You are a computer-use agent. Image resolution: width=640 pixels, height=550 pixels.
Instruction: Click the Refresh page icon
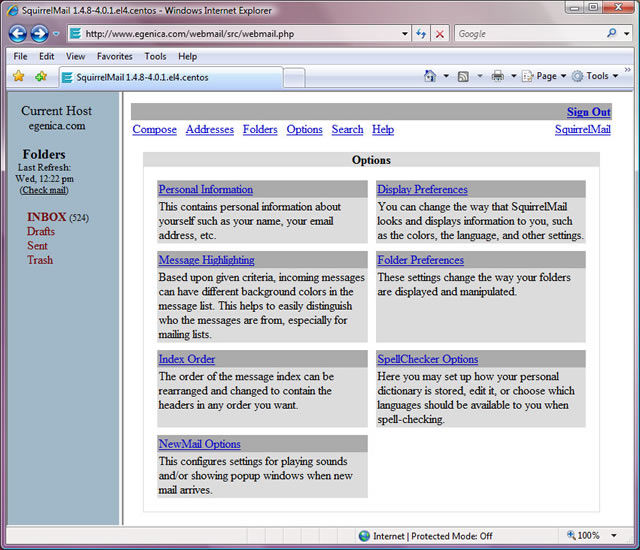(421, 34)
